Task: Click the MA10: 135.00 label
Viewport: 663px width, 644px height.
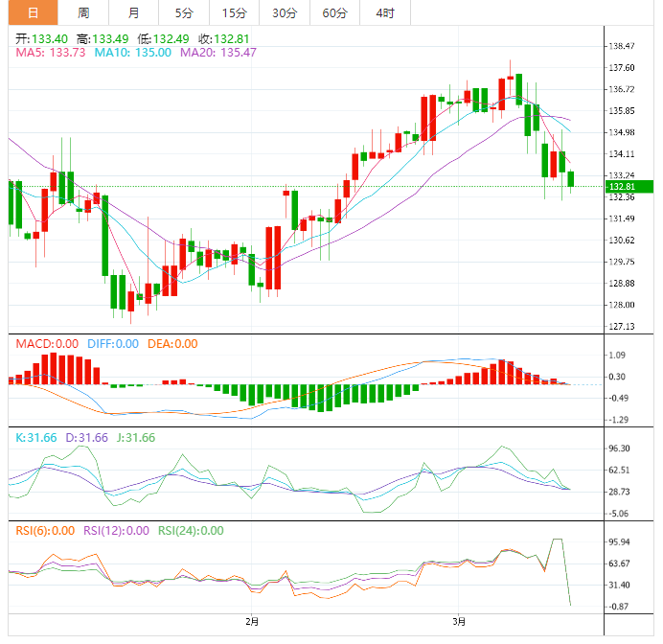Action: pos(133,53)
